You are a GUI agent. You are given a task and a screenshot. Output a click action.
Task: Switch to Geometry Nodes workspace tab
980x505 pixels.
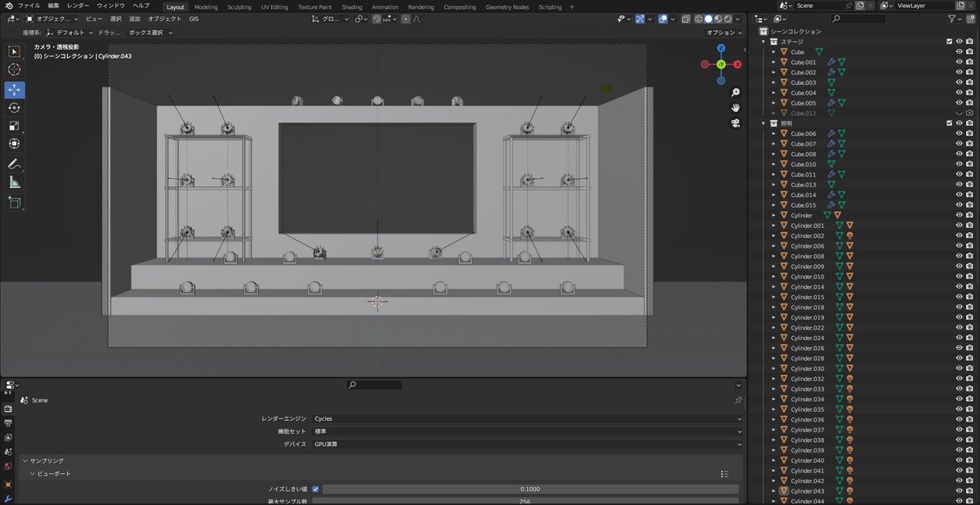coord(507,7)
